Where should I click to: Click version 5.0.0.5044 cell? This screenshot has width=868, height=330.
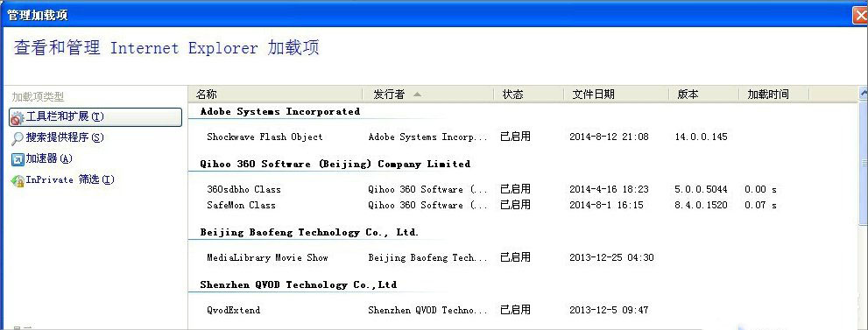[701, 189]
